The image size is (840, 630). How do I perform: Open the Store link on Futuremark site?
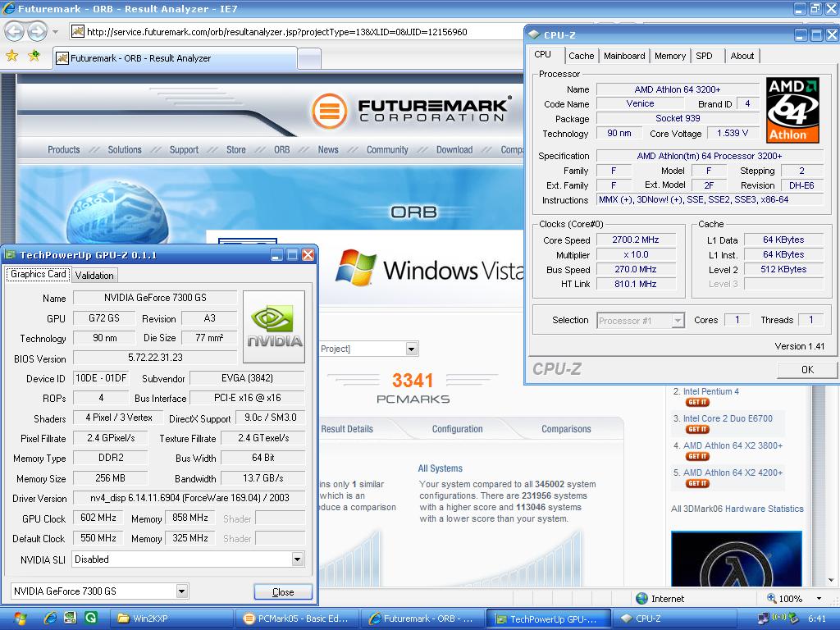pos(235,149)
